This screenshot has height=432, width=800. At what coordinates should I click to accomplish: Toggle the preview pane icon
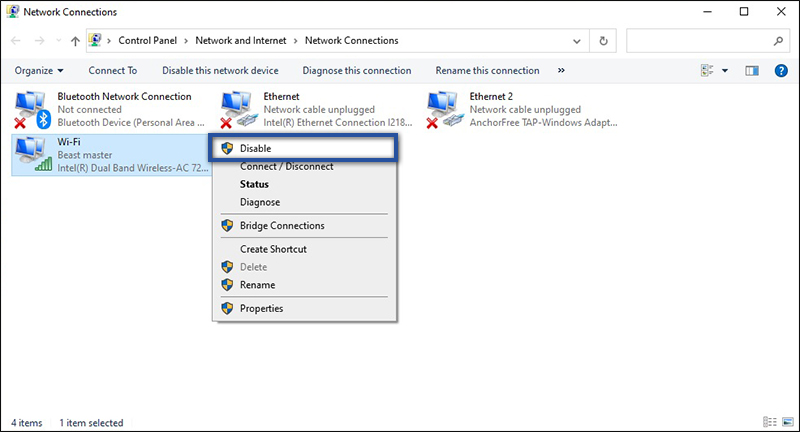click(752, 70)
